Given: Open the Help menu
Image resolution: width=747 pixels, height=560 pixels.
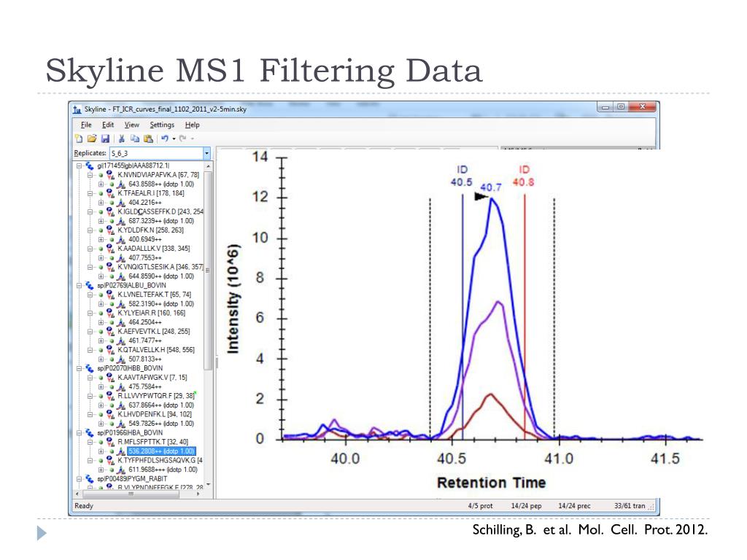Looking at the screenshot, I should click(x=192, y=125).
